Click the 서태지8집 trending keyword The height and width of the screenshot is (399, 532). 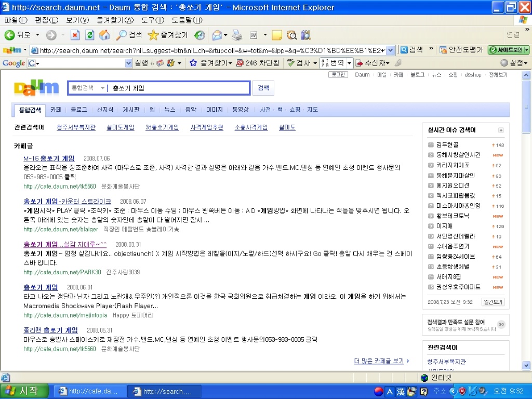click(x=448, y=277)
